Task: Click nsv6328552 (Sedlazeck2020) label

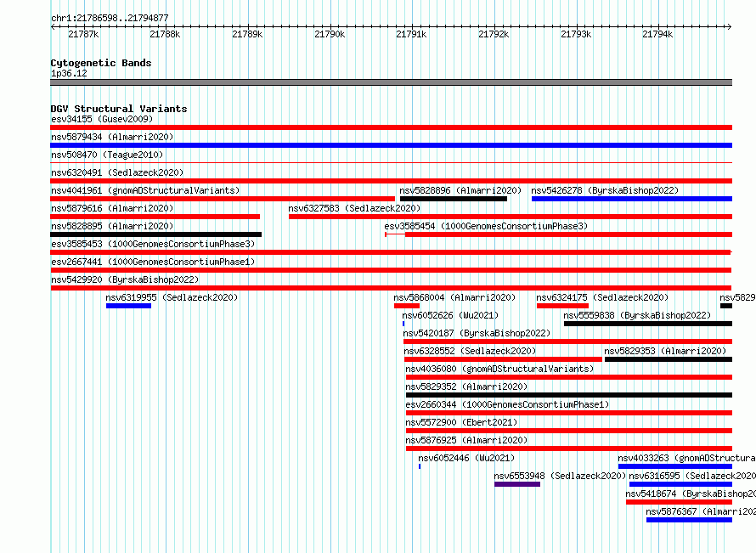Action: 470,351
